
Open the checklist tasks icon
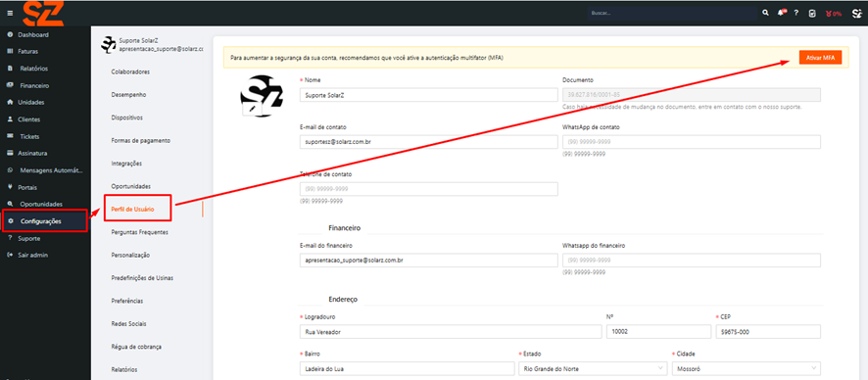click(x=812, y=13)
